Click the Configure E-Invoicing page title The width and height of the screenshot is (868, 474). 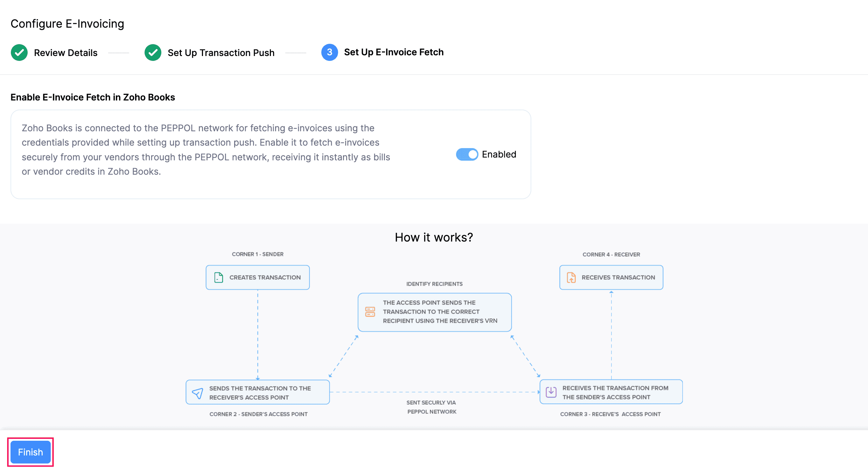(x=67, y=24)
